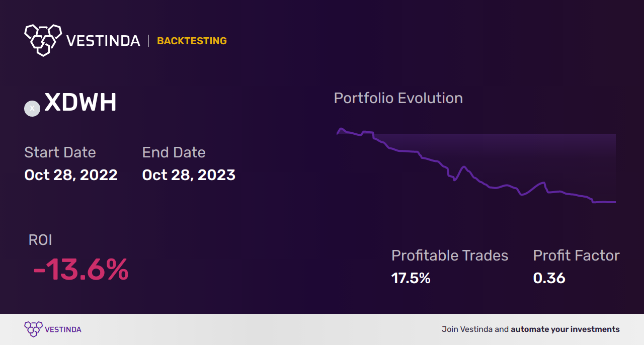Click the -13.6% ROI value
The height and width of the screenshot is (345, 644).
pyautogui.click(x=80, y=270)
